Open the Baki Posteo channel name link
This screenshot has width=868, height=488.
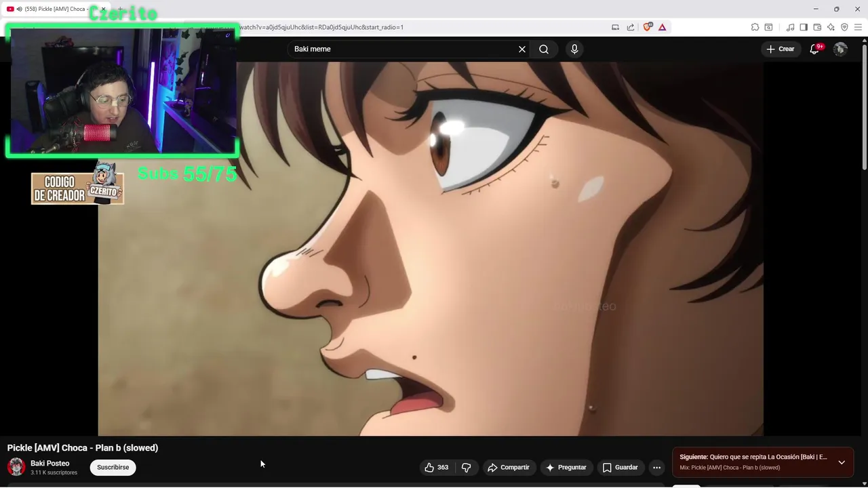point(50,463)
